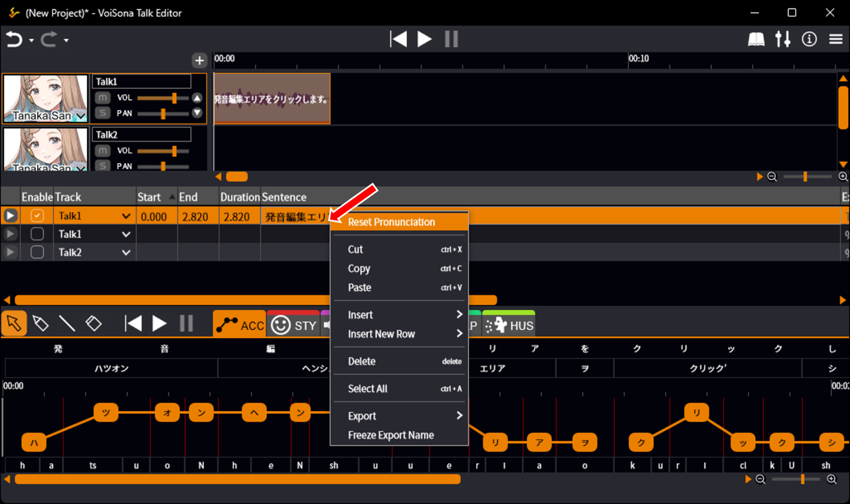850x504 pixels.
Task: Enable checkbox on the highlighted Talk1 row
Action: pos(38,216)
